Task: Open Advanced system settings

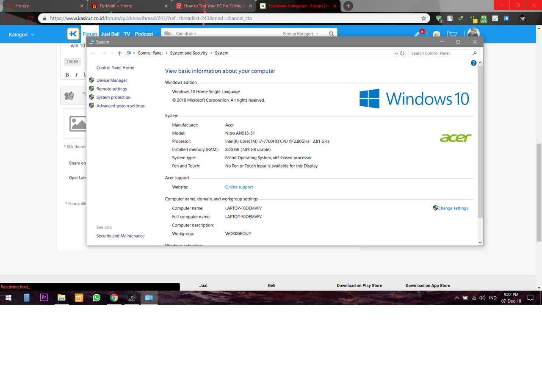Action: click(120, 106)
